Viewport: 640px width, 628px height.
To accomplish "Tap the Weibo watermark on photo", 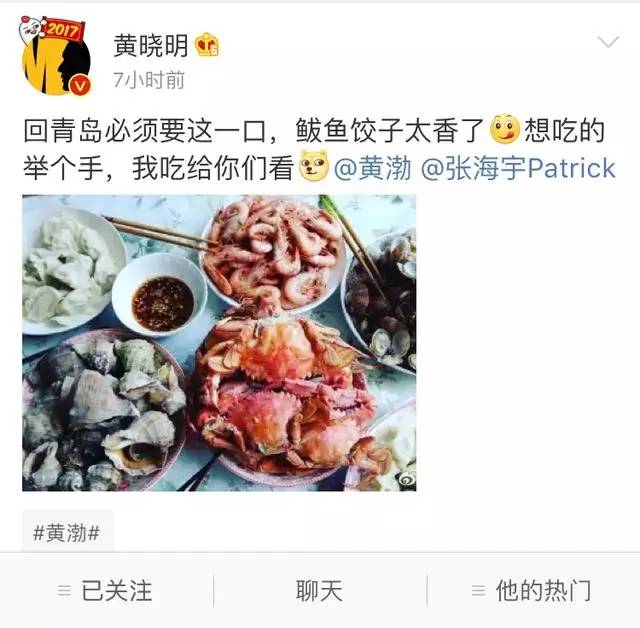I will (x=405, y=479).
